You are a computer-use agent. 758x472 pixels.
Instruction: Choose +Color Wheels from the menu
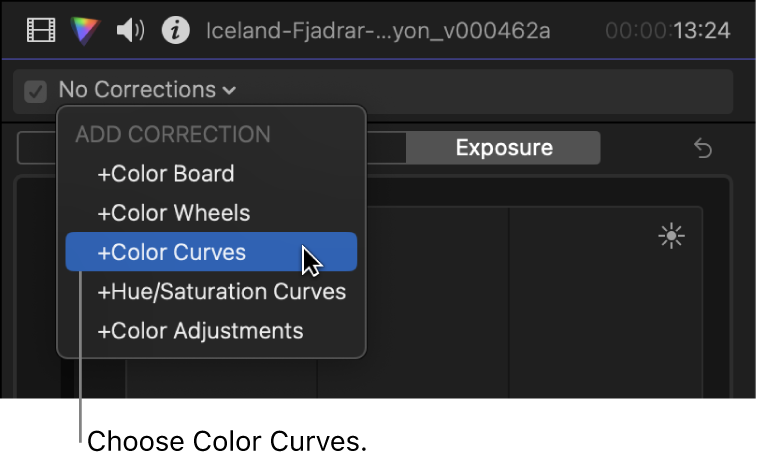click(174, 213)
